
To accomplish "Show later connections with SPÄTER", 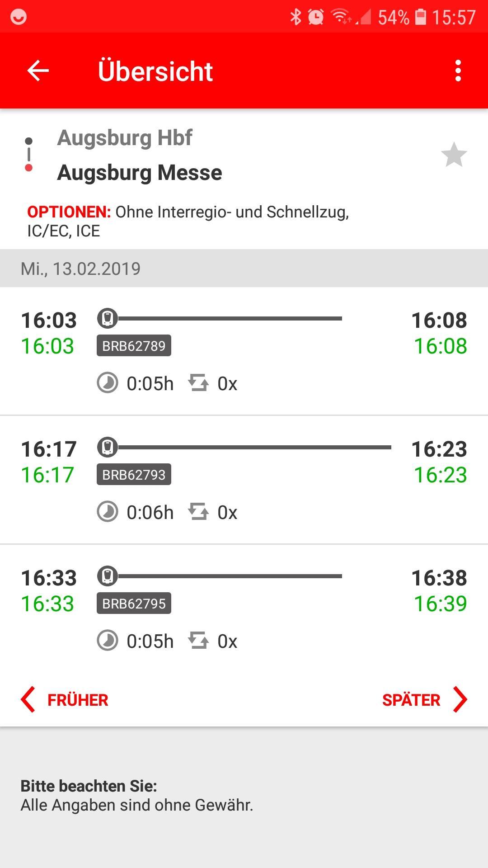I will click(x=411, y=700).
